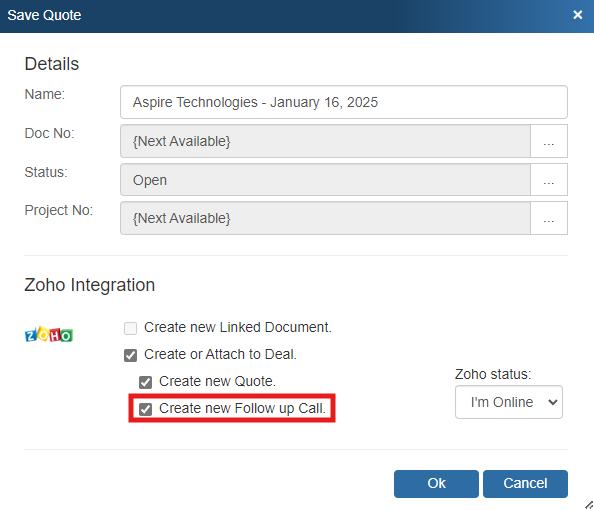Open the Project No ellipsis browse button
Screen dimensions: 594x510
(x=549, y=218)
